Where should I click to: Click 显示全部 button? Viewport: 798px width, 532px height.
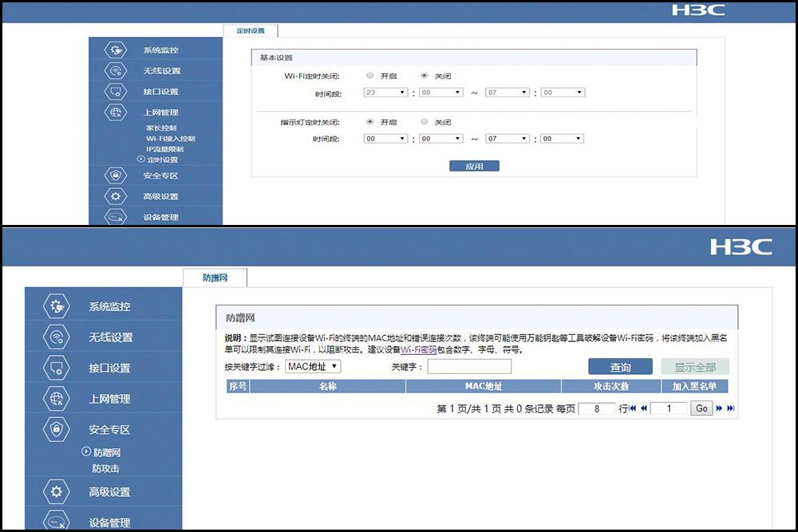pyautogui.click(x=695, y=367)
